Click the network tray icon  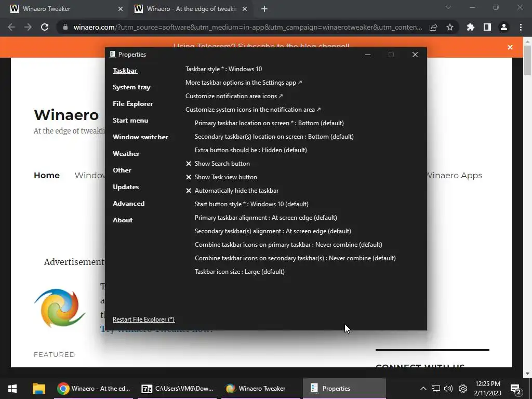[436, 389]
